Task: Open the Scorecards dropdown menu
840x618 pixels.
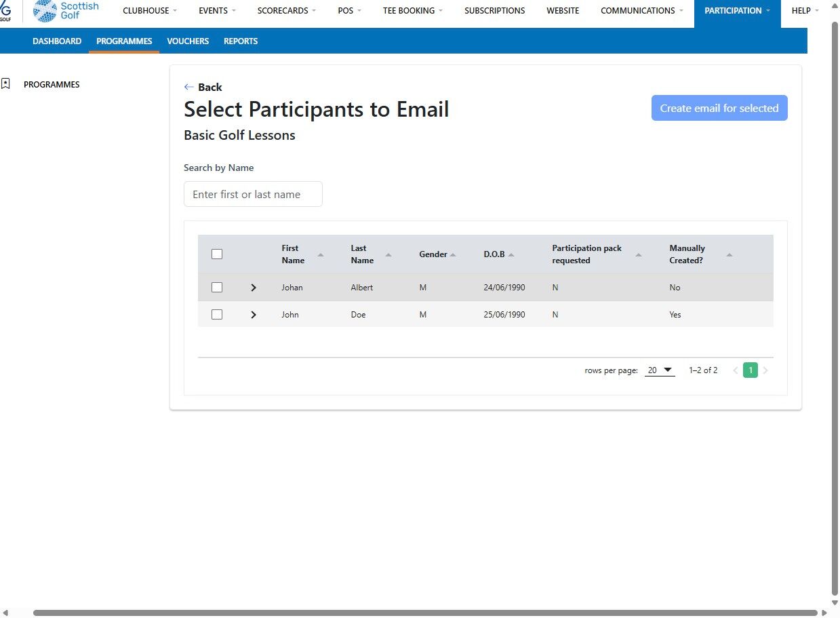Action: click(286, 11)
